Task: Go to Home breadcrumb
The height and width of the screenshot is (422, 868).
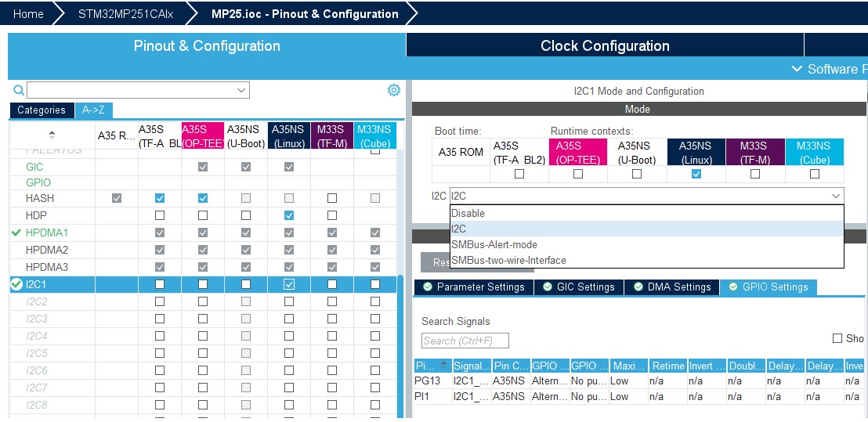Action: click(28, 14)
